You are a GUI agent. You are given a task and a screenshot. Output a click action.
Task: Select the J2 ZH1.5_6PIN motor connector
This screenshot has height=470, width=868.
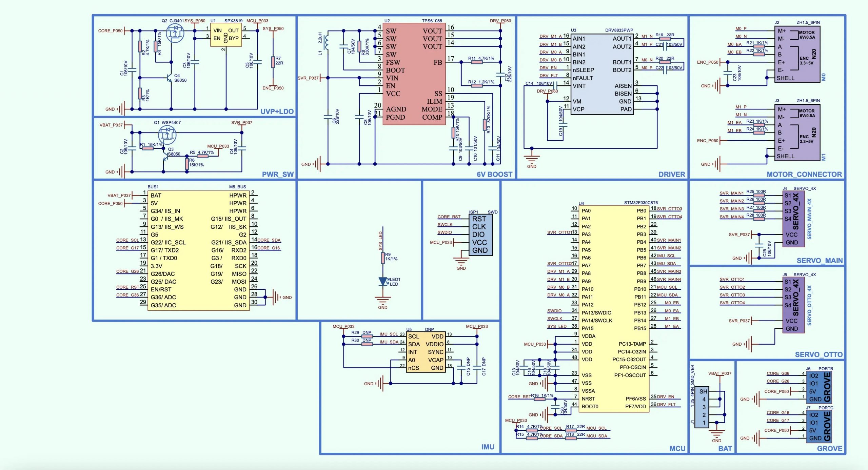click(x=797, y=54)
